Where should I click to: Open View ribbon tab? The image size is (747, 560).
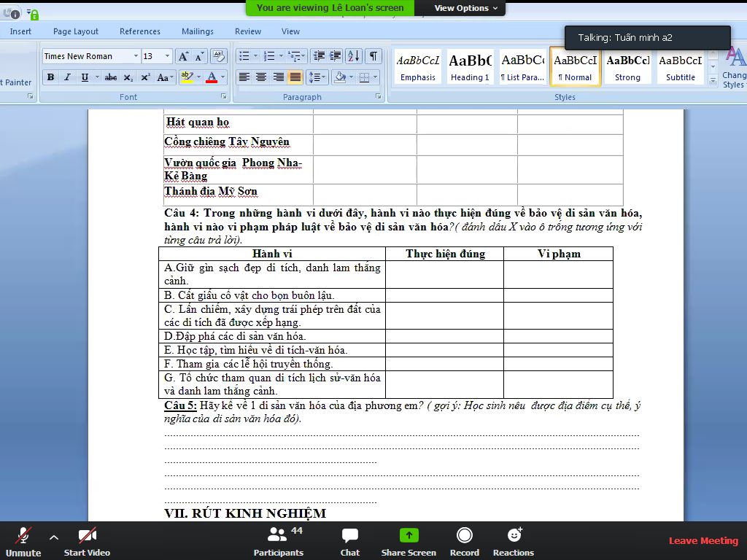[x=290, y=31]
